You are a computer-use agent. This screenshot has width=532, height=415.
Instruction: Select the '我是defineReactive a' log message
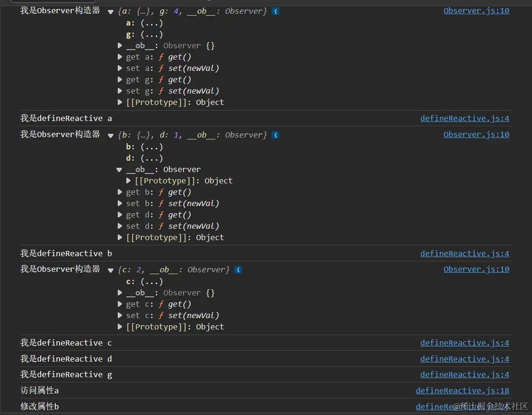coord(66,118)
